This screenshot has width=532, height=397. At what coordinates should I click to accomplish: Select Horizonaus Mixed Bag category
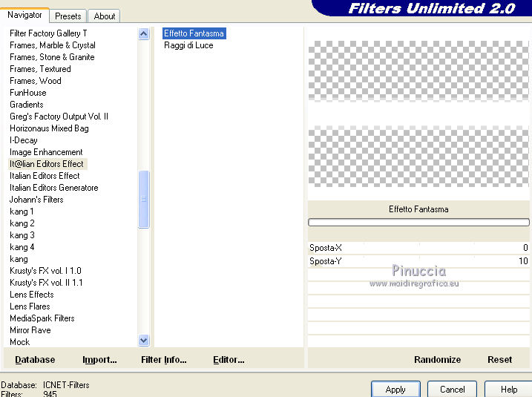(x=49, y=128)
